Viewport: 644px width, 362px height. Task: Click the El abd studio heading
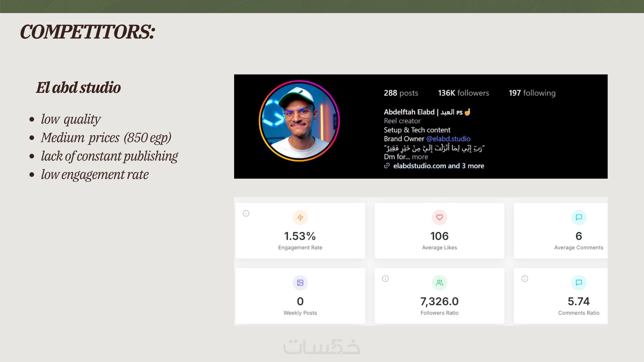[x=78, y=87]
